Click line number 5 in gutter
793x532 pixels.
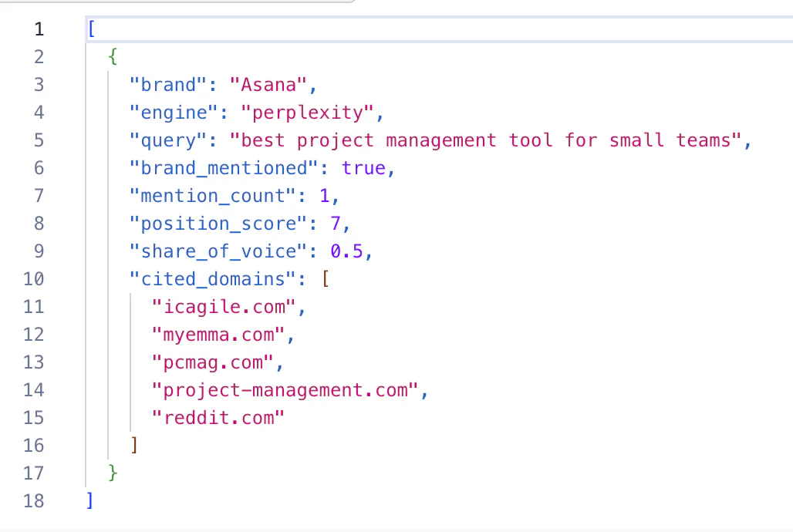(x=39, y=140)
